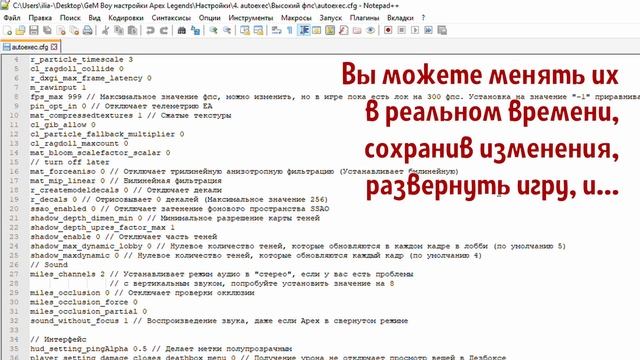The height and width of the screenshot is (360, 640).
Task: Stop macro recording
Action: [402, 30]
